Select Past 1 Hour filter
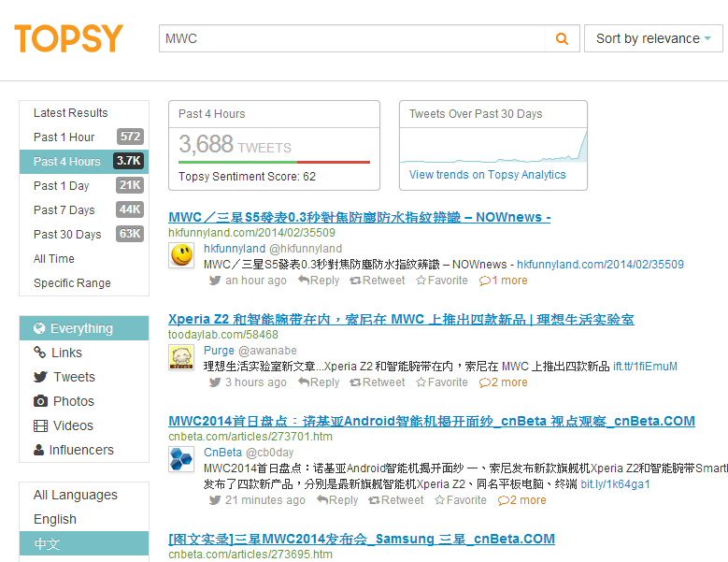This screenshot has width=728, height=562. point(84,137)
